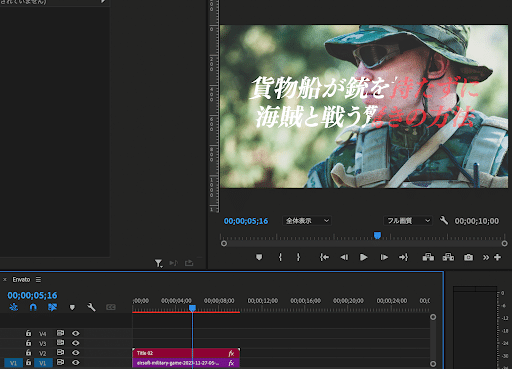
Task: Add marker in Program Monitor
Action: coord(259,257)
